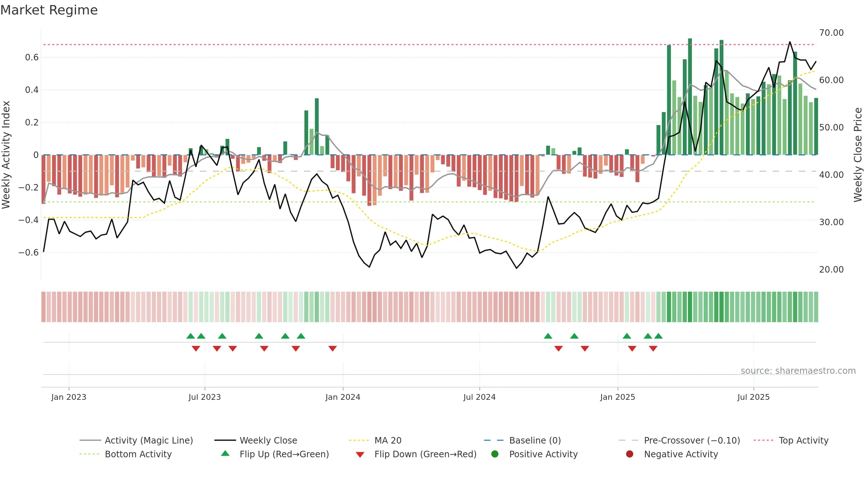Click the Jul 2024 x-axis label
Image resolution: width=868 pixels, height=488 pixels.
point(480,397)
